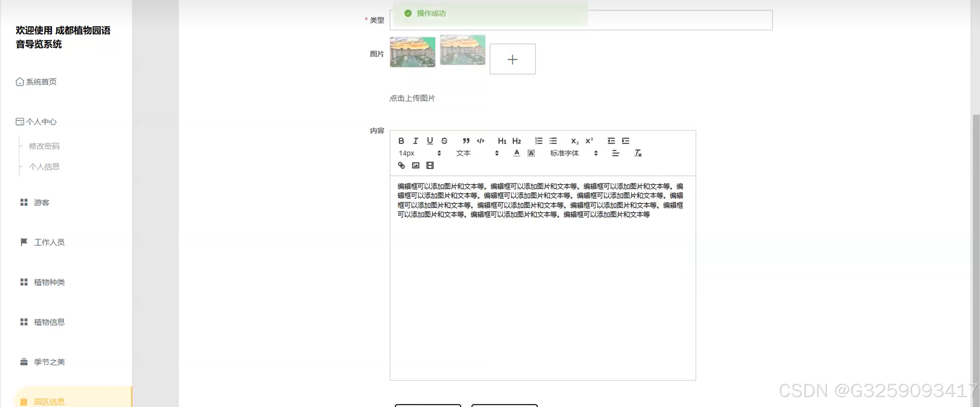Apply italic formatting
Screen dimensions: 980x407
(x=416, y=141)
